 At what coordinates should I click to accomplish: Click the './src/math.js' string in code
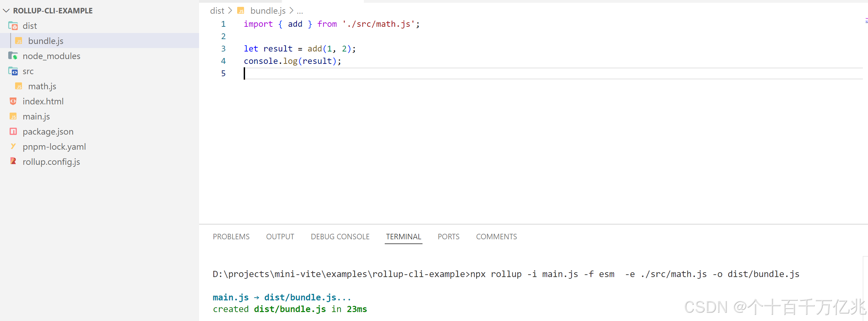tap(378, 24)
